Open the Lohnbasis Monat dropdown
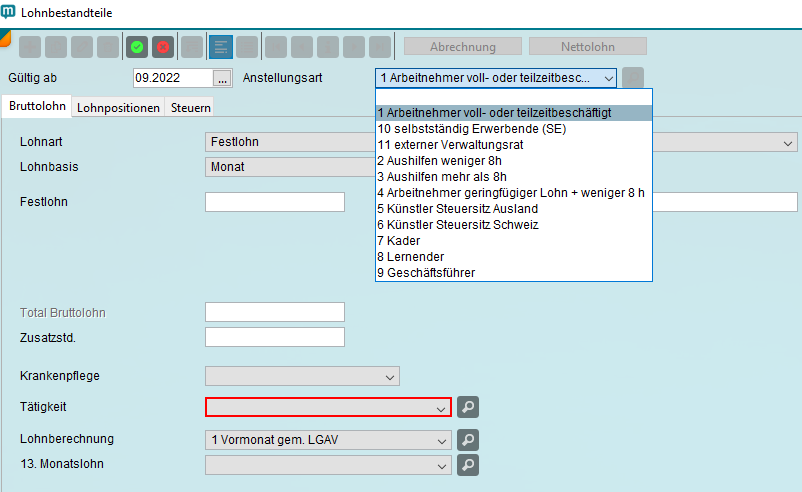The width and height of the screenshot is (802, 492). 290,167
